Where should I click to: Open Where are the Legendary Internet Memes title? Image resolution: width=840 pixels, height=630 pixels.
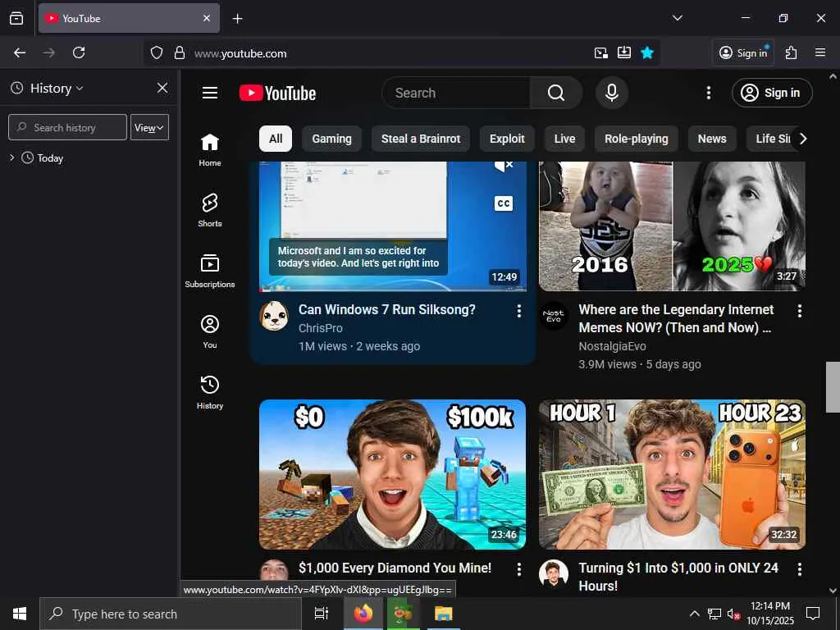[x=676, y=319]
